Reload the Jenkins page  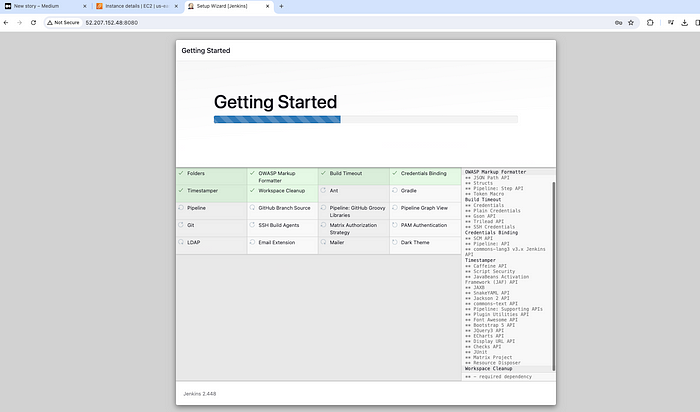(33, 22)
